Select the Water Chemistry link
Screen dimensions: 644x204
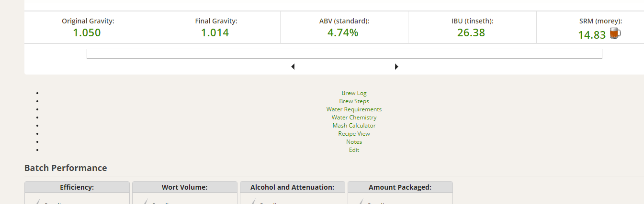pyautogui.click(x=354, y=118)
